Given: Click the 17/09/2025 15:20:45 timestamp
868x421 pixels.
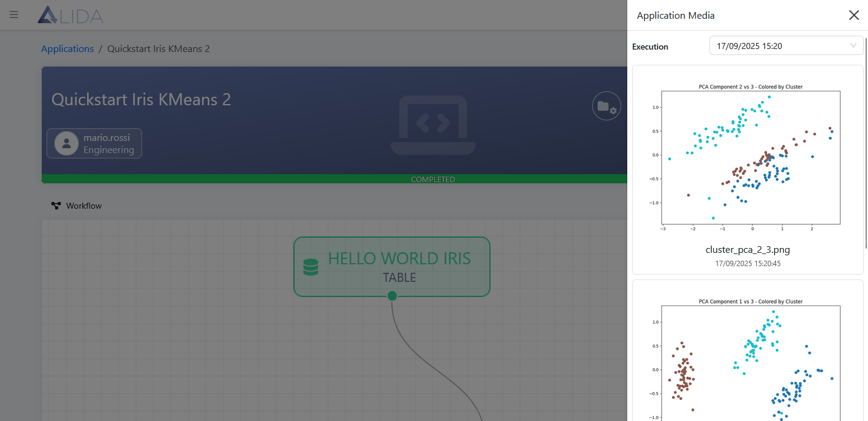Looking at the screenshot, I should pos(748,264).
